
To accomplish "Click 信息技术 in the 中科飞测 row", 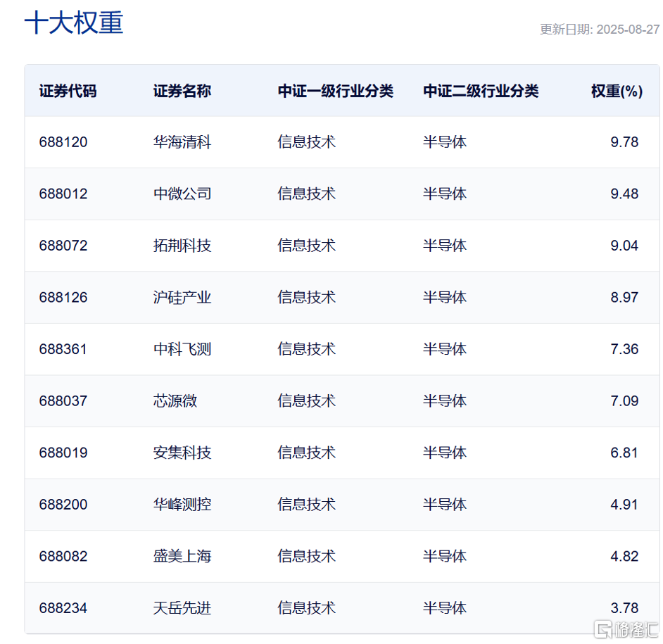I will tap(307, 349).
